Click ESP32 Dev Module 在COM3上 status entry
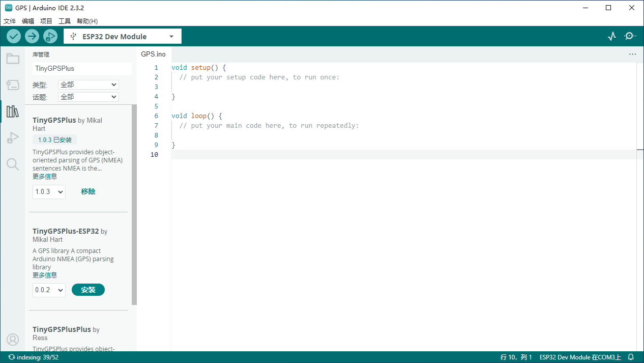Image resolution: width=644 pixels, height=363 pixels. tap(580, 357)
